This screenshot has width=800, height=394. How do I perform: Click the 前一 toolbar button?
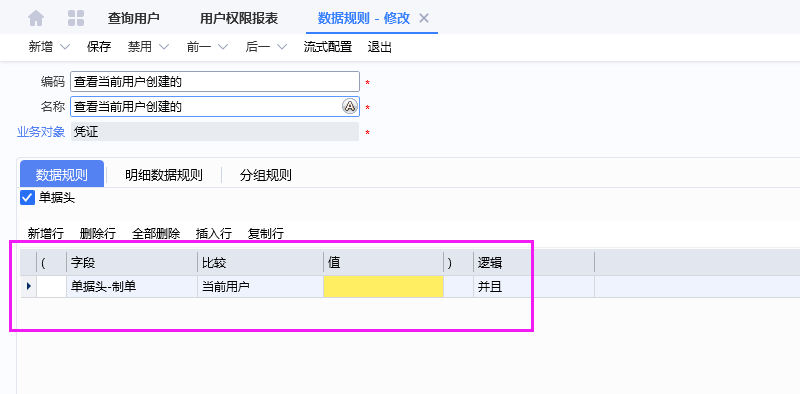(199, 47)
